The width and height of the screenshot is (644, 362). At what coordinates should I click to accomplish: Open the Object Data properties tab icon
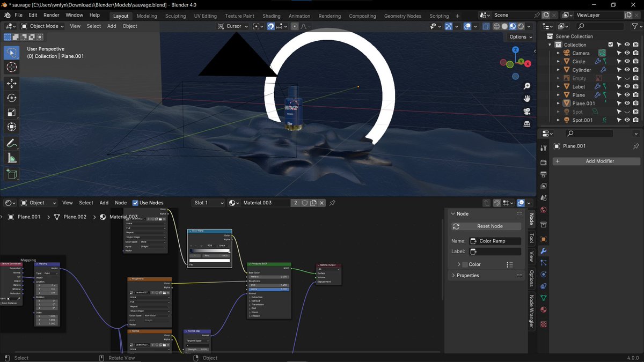[544, 298]
